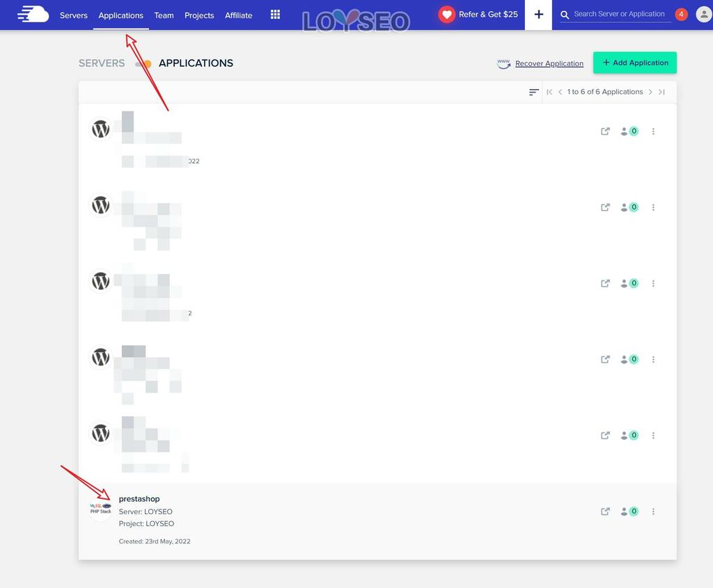Click the Add Application button
713x588 pixels.
(635, 63)
